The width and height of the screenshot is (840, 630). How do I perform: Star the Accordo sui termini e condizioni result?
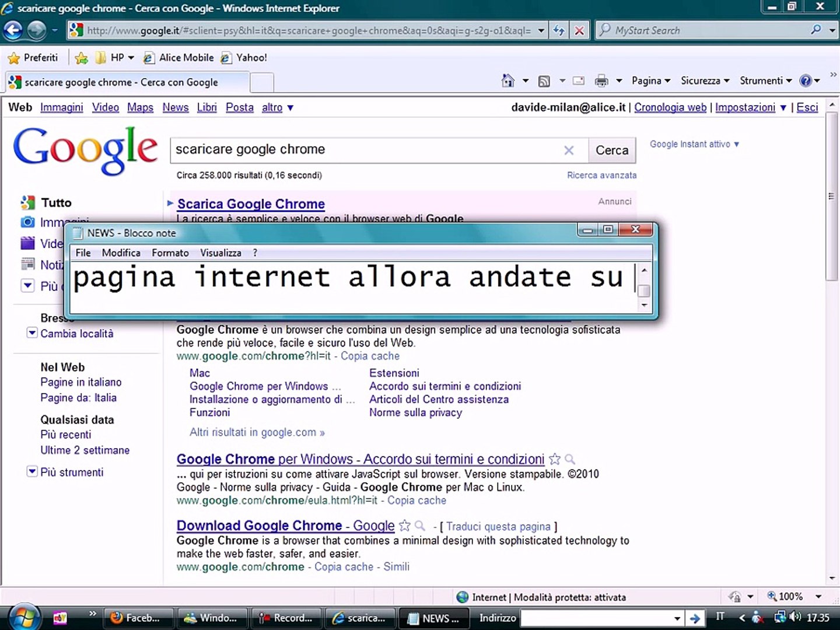(555, 459)
